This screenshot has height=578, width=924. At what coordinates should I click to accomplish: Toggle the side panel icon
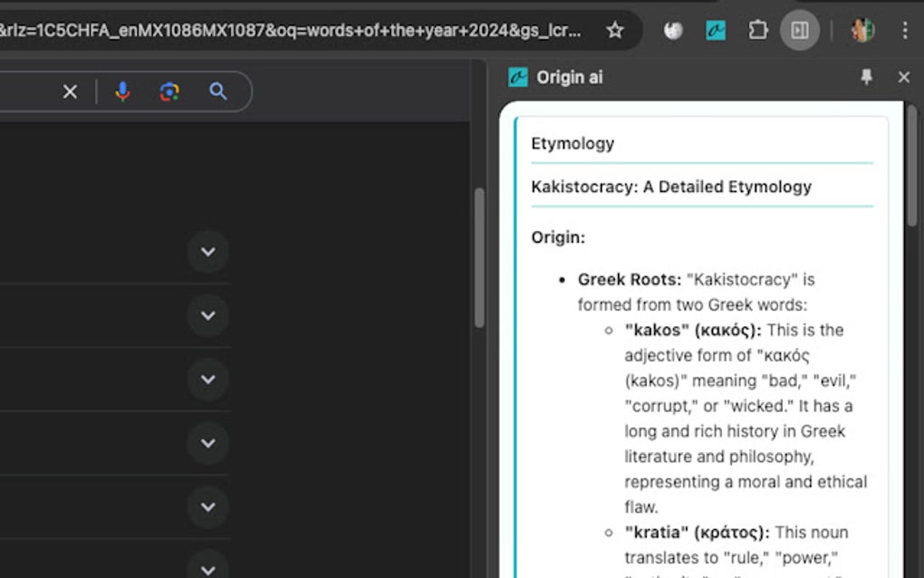tap(801, 30)
